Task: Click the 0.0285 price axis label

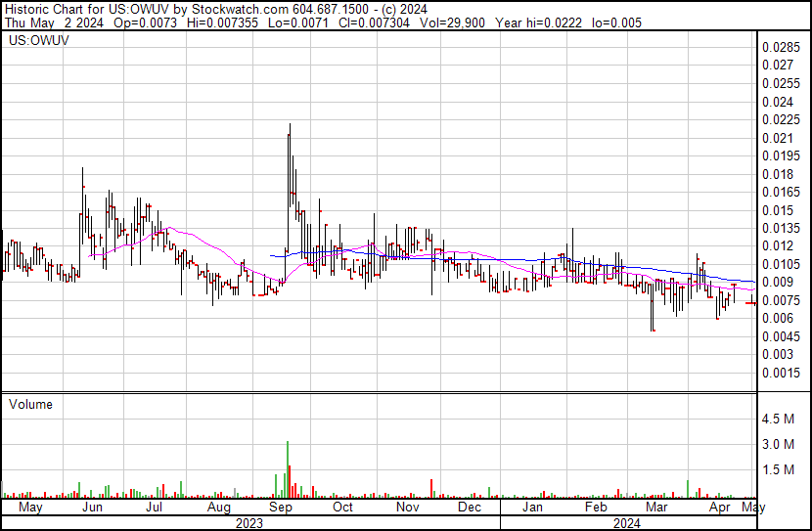Action: (779, 47)
